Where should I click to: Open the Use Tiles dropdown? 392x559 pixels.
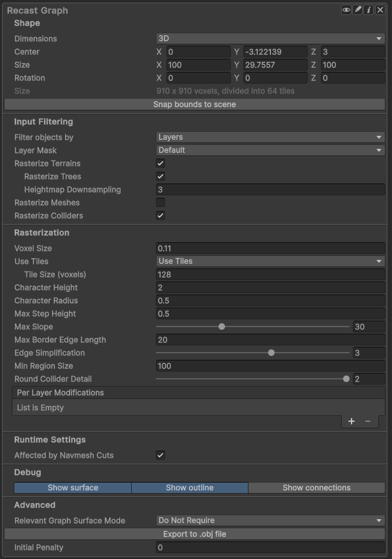click(x=270, y=261)
